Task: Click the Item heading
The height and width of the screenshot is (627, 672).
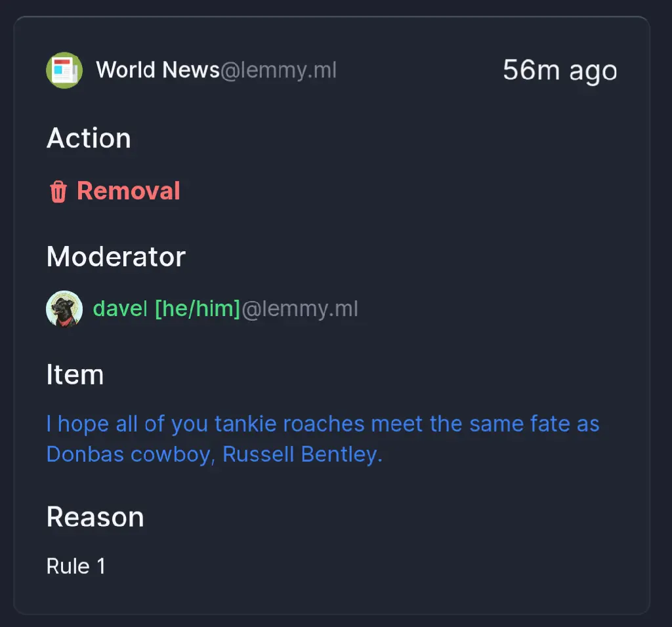Action: (x=75, y=374)
